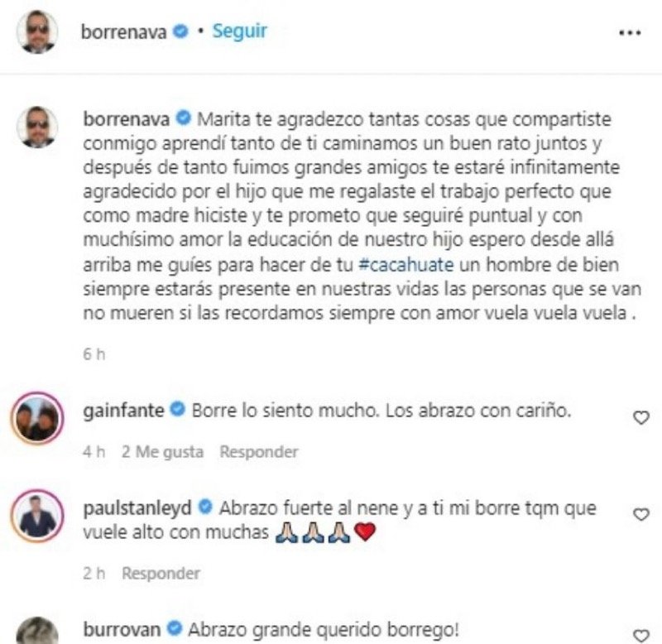Click the Seguir follow link

click(x=239, y=31)
